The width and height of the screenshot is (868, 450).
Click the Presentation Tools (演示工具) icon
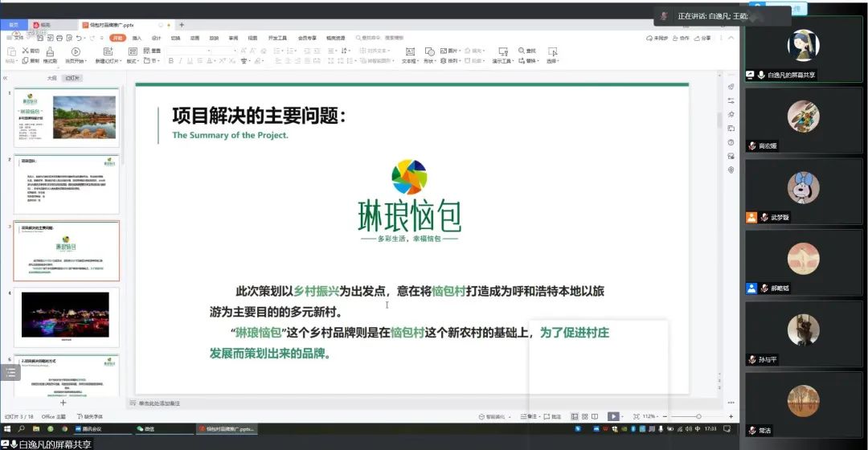[x=502, y=51]
